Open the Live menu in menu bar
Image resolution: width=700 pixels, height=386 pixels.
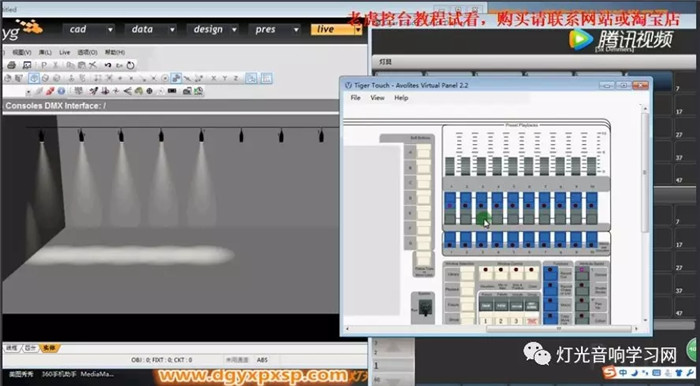[65, 52]
